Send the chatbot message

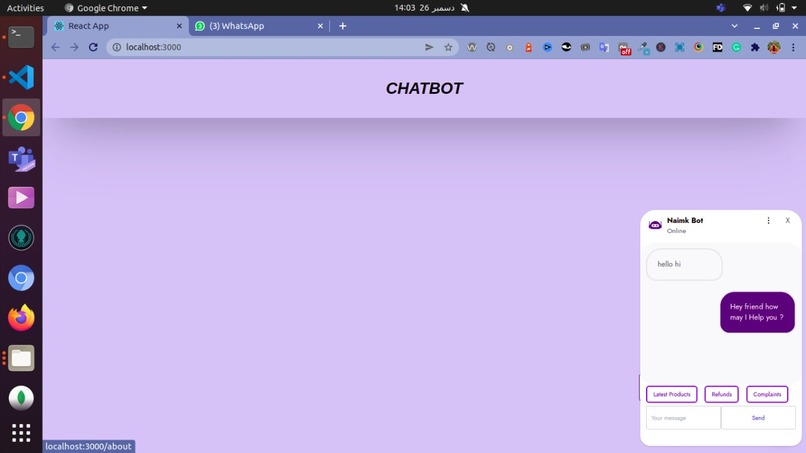(x=758, y=418)
